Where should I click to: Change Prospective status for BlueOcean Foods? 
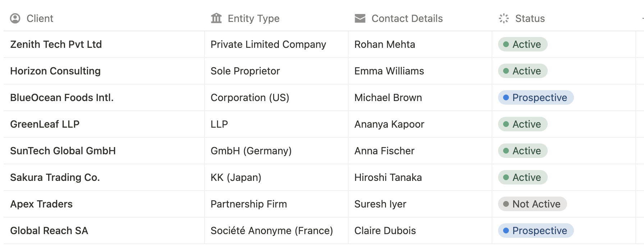(x=535, y=97)
